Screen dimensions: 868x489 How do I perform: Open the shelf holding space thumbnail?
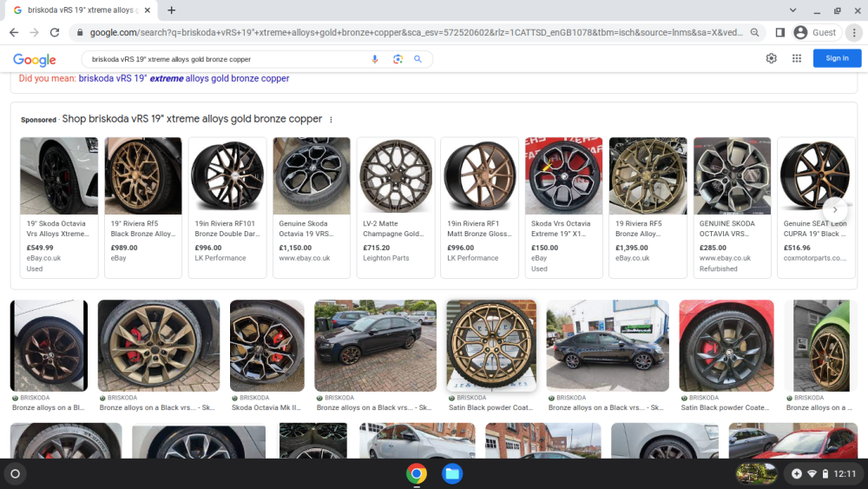[756, 474]
